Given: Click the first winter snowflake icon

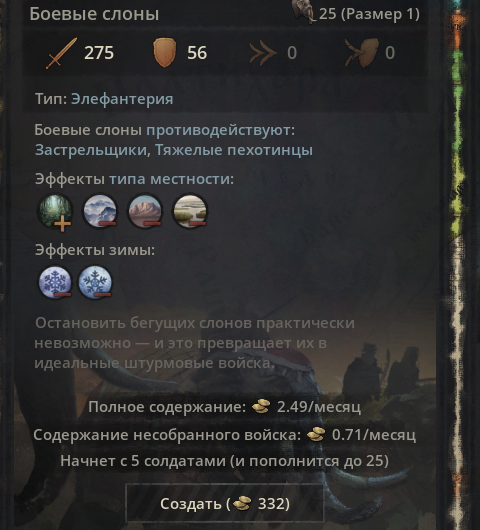Looking at the screenshot, I should pos(55,282).
